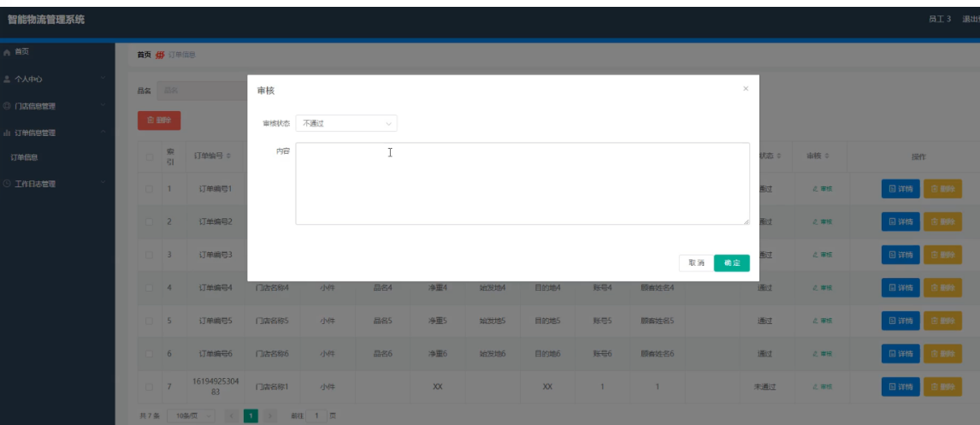Open the 审核状态 dropdown showing 不通过
This screenshot has width=980, height=425.
pyautogui.click(x=346, y=123)
